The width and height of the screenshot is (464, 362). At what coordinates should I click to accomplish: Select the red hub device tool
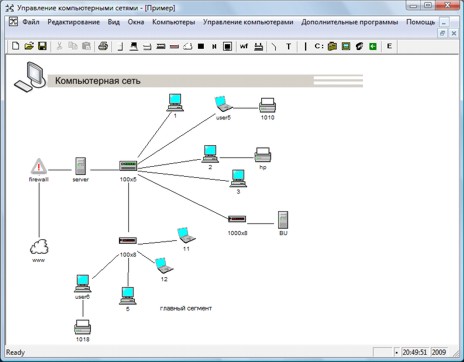174,46
